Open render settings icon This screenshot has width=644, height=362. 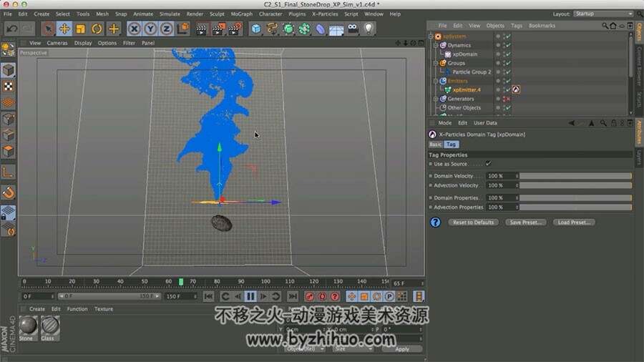click(x=235, y=29)
